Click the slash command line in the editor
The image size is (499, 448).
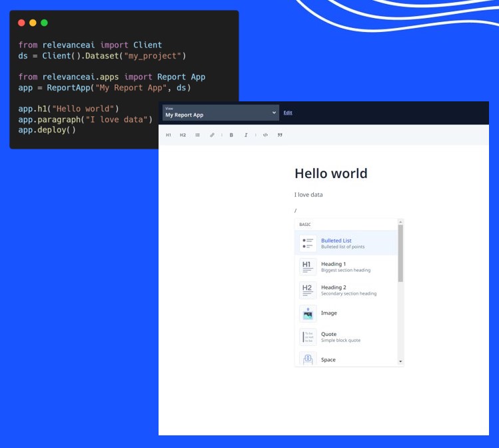click(296, 211)
